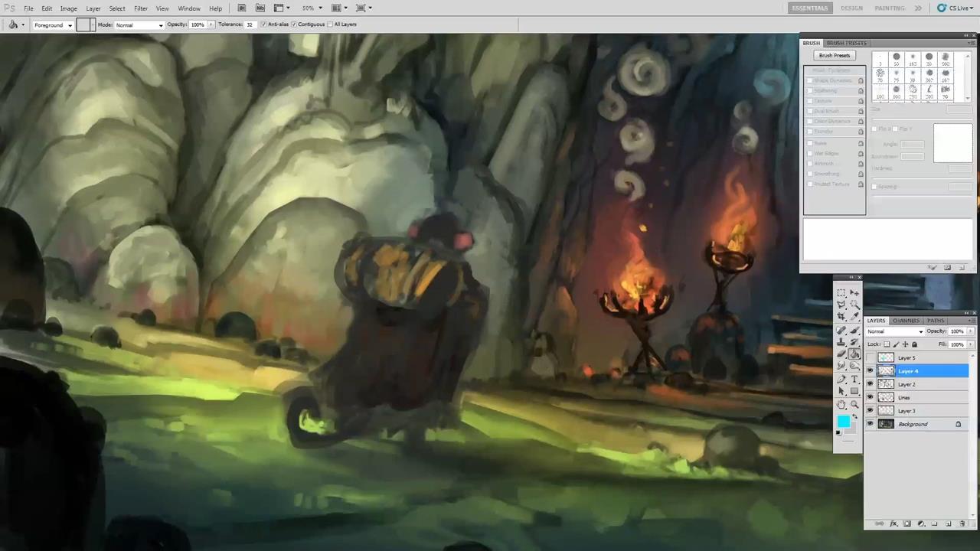Swap foreground and background colors
Screen dimensions: 980x551
tap(854, 416)
